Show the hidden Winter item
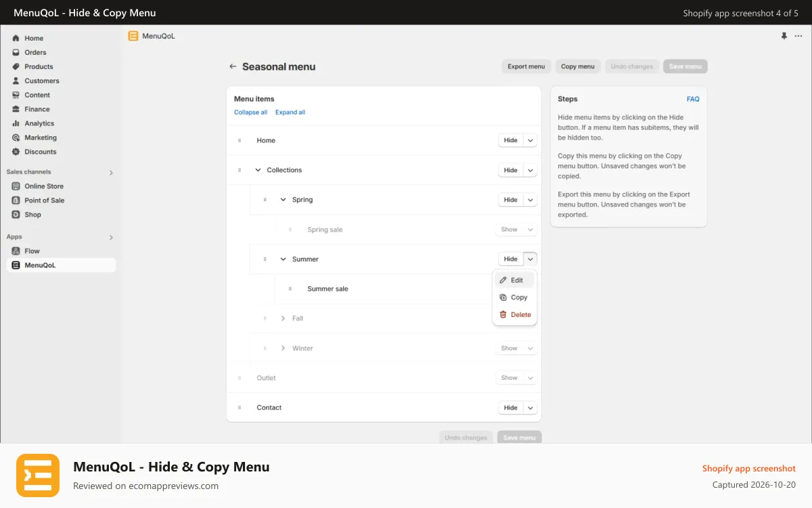 pyautogui.click(x=510, y=348)
